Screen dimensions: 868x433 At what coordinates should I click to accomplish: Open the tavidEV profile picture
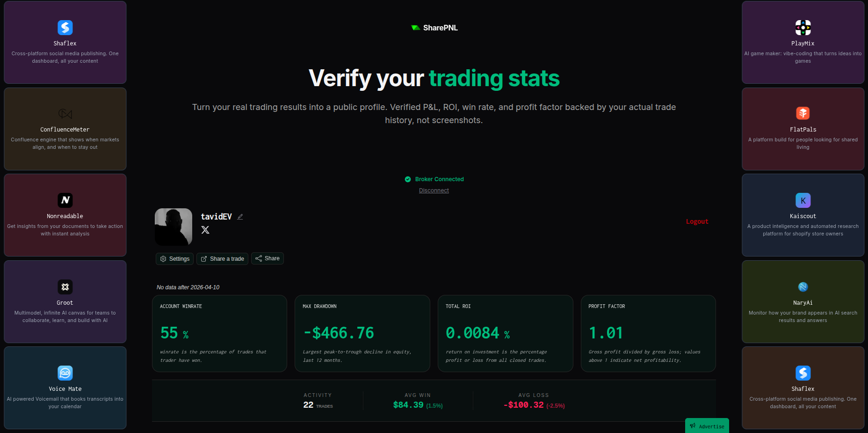(174, 227)
